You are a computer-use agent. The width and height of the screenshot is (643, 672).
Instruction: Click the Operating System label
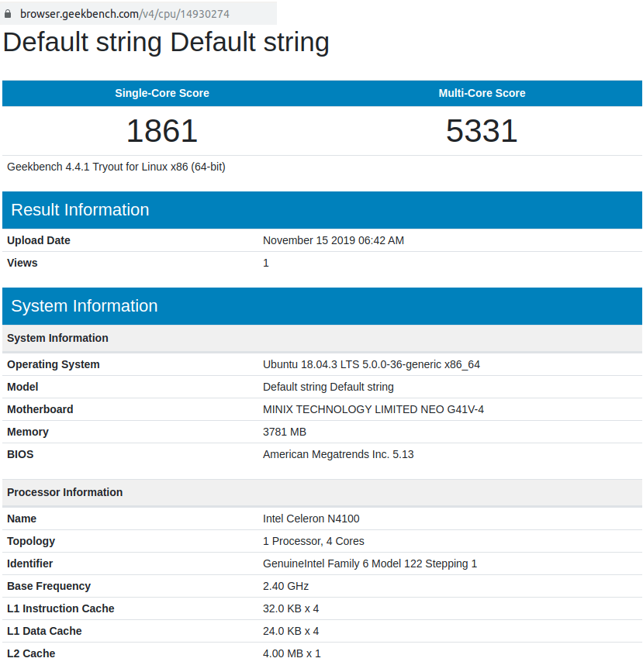tap(54, 364)
